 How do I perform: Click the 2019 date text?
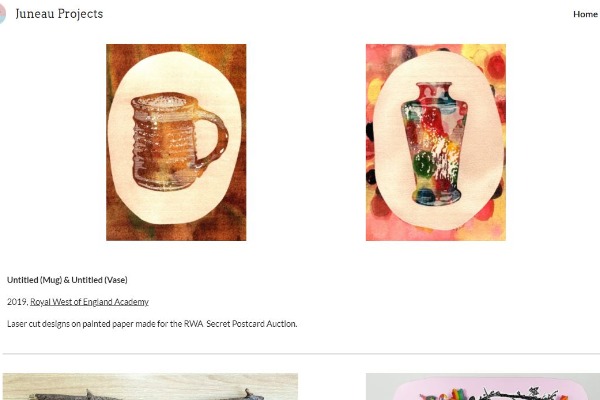(17, 302)
